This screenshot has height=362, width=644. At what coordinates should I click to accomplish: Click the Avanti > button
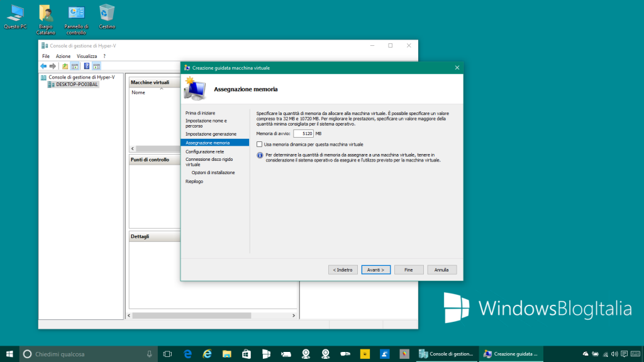tap(376, 270)
